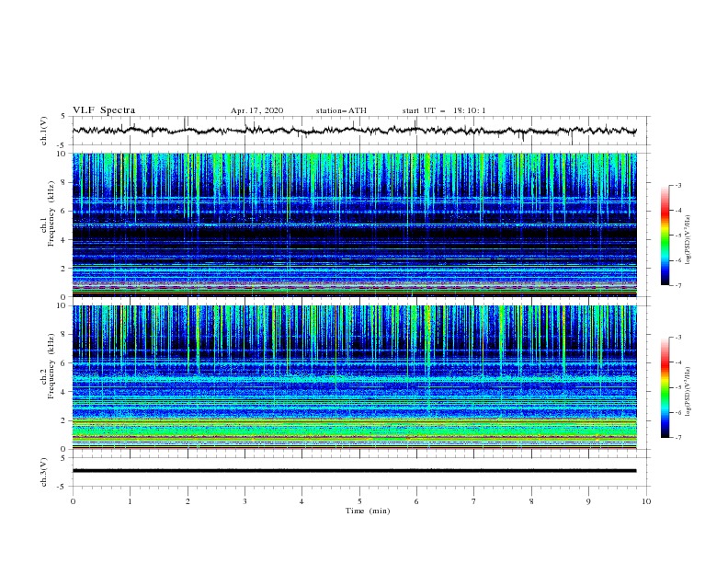This screenshot has height=563, width=728.
Task: Click the ch.3 voltage waveform band
Action: [x=355, y=471]
